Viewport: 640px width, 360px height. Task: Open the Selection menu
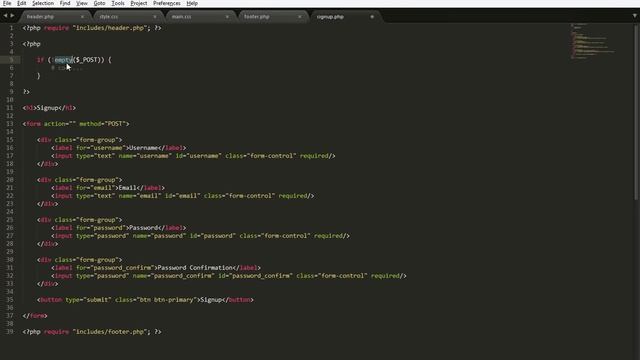pos(43,3)
